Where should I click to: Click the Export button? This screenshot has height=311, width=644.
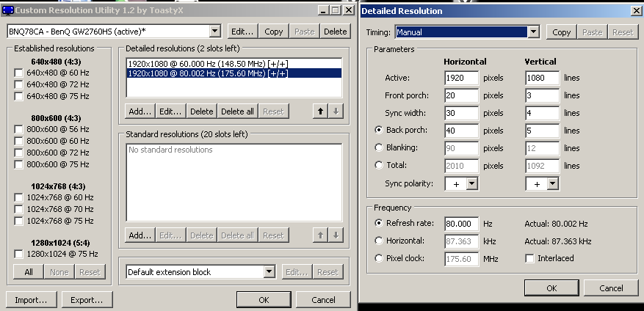point(87,300)
